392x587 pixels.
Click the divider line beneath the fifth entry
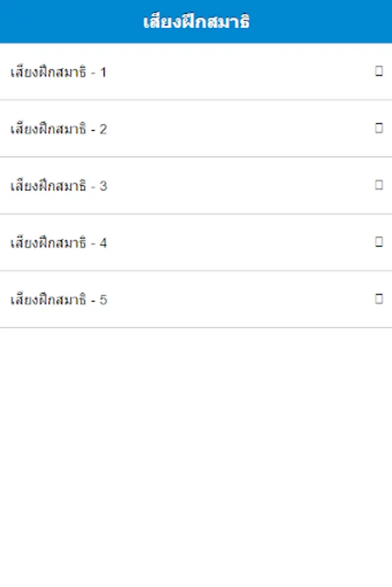point(196,327)
